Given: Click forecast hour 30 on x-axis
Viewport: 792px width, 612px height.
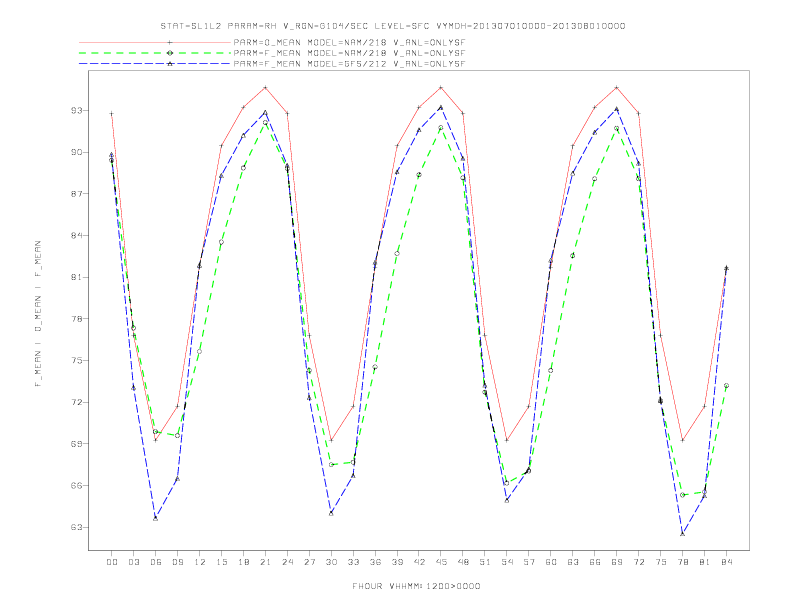Looking at the screenshot, I should coord(331,562).
